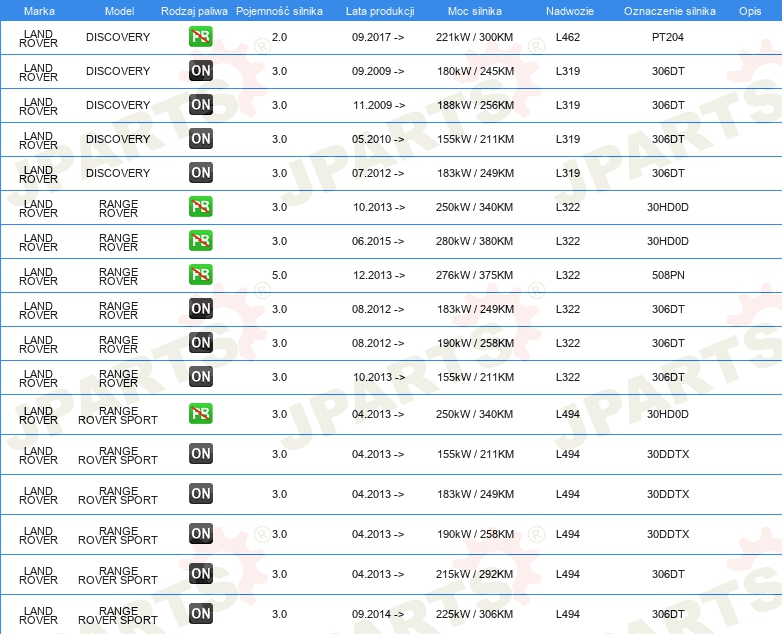Click the ON icon for Range Rover Sport 183kW / 249KM
Viewport: 782px width, 634px height.
click(x=200, y=493)
